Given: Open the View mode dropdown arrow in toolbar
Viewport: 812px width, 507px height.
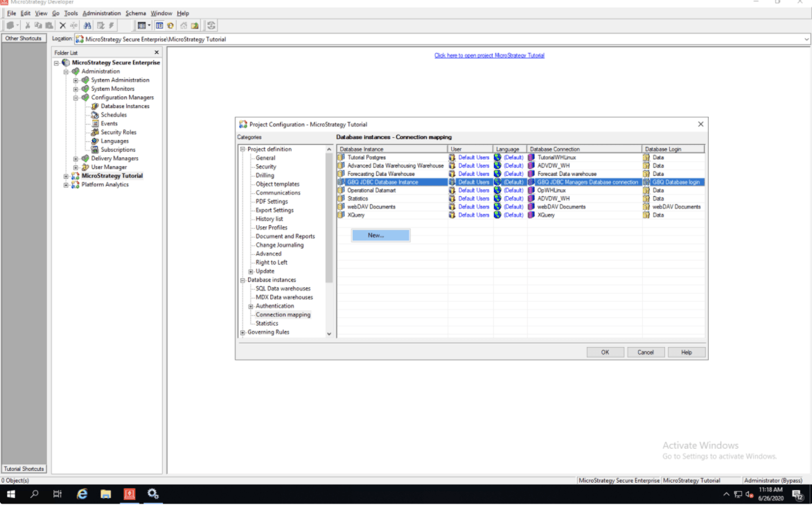Looking at the screenshot, I should pos(149,26).
